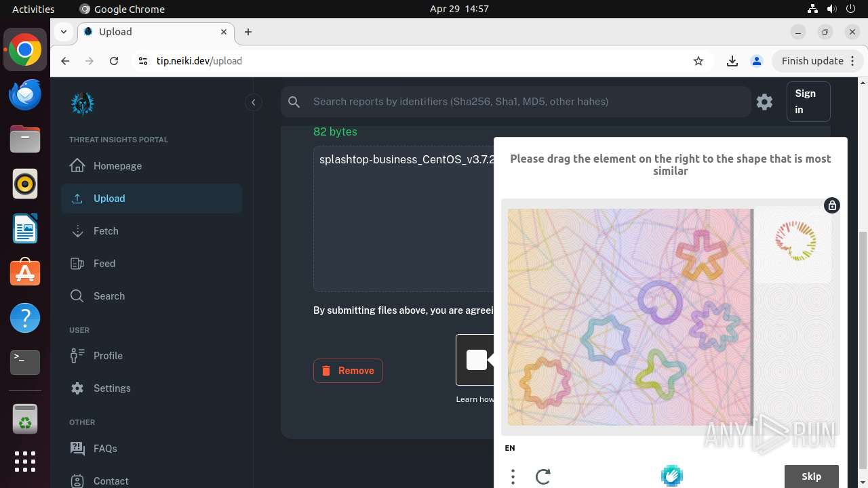Open Settings in sidebar

point(151,388)
